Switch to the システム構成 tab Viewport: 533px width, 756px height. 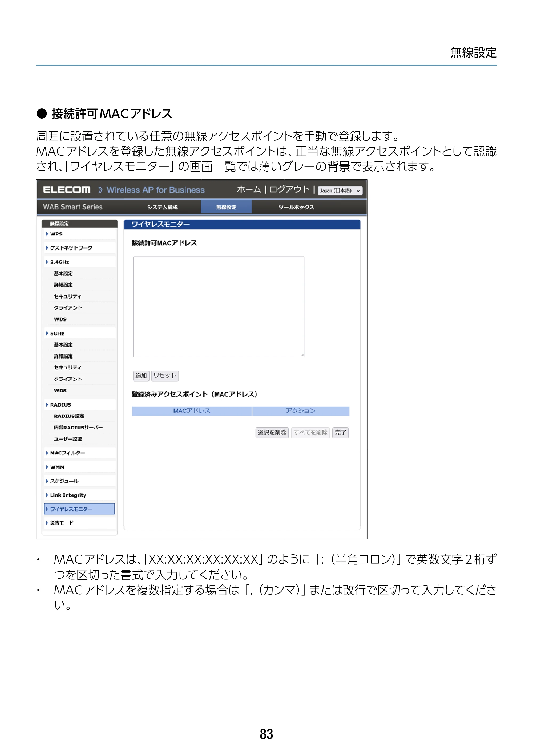pyautogui.click(x=162, y=207)
